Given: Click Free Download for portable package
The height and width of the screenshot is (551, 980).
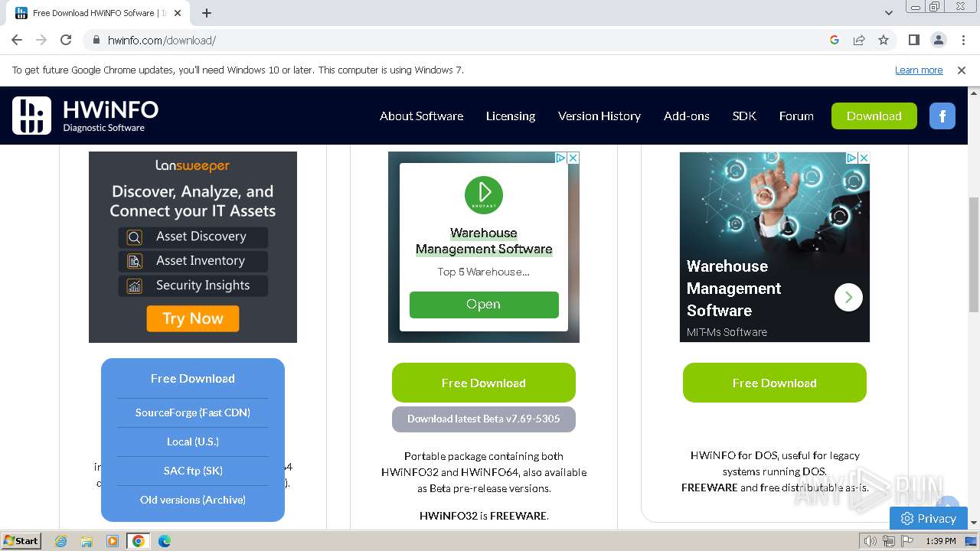Looking at the screenshot, I should pyautogui.click(x=484, y=383).
